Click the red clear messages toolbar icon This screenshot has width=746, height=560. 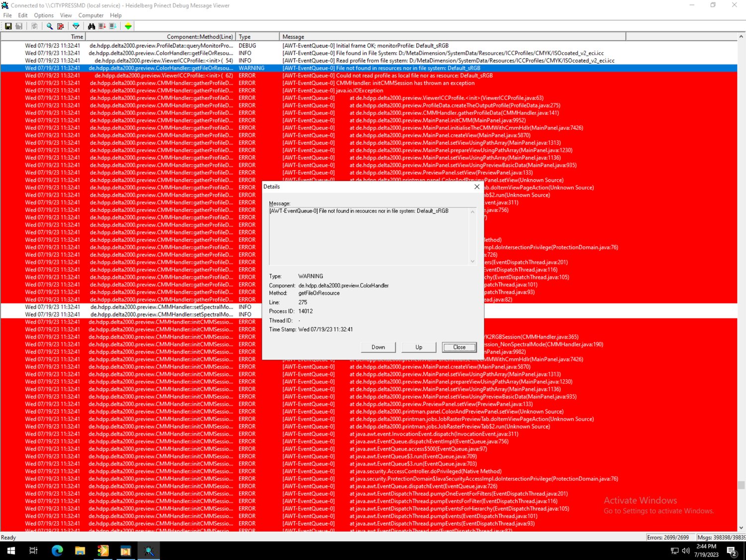pyautogui.click(x=61, y=26)
